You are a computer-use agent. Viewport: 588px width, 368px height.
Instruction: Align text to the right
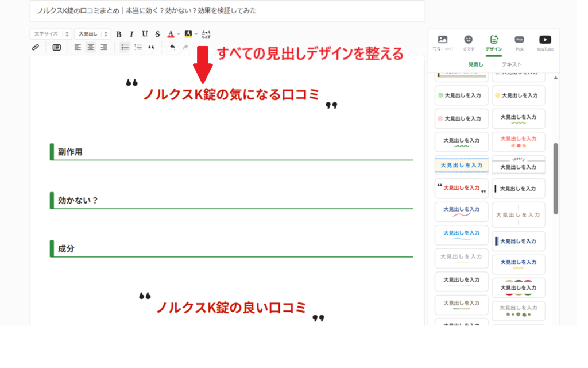pos(104,47)
